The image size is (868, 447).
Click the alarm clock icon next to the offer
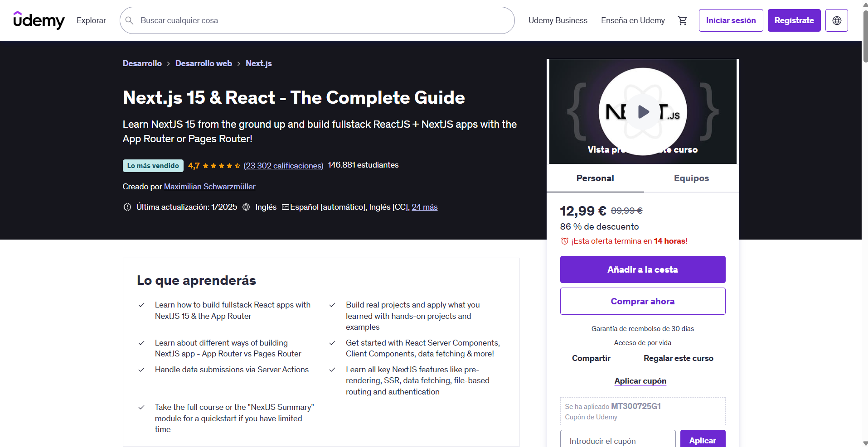point(564,241)
